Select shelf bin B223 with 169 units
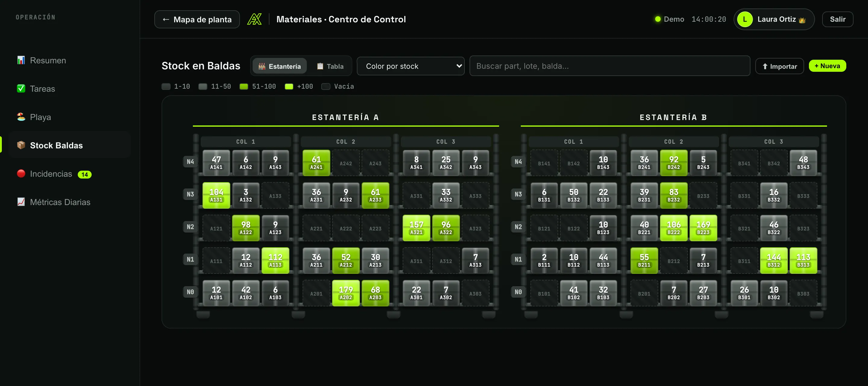 pyautogui.click(x=703, y=228)
